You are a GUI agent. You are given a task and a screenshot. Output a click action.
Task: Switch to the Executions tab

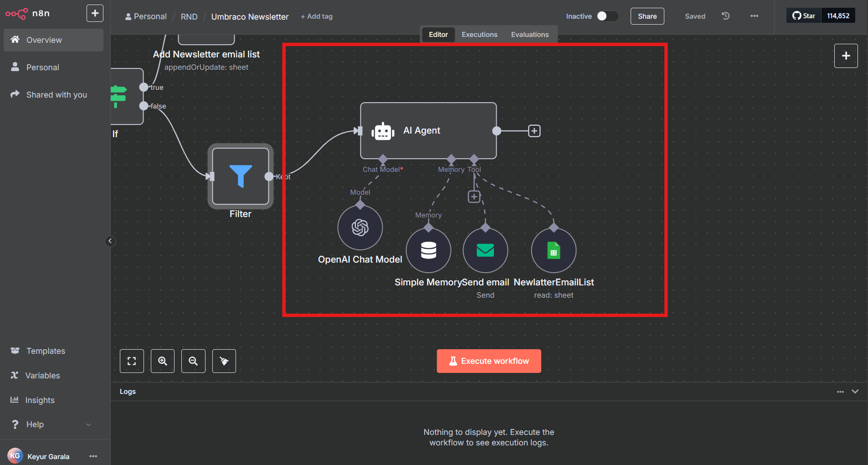point(479,34)
